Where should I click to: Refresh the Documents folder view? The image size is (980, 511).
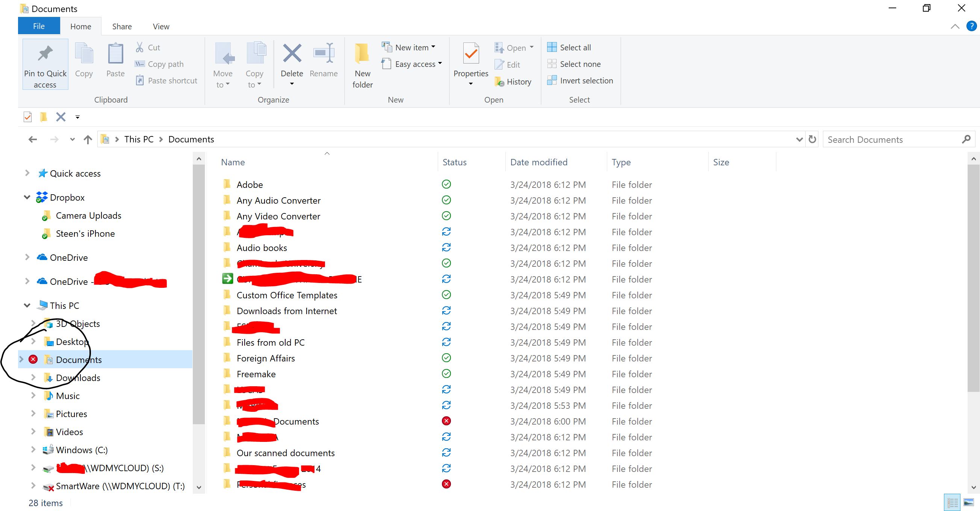click(812, 139)
